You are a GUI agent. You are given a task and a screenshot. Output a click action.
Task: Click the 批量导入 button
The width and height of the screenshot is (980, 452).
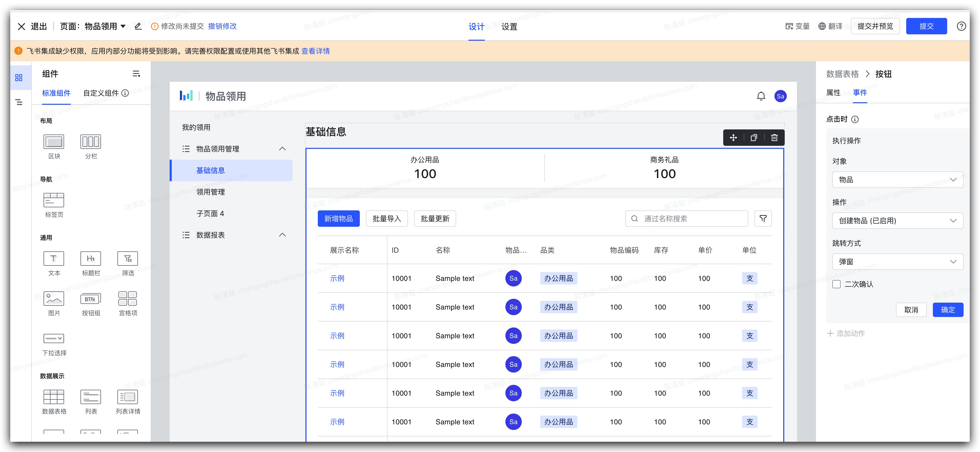tap(386, 218)
